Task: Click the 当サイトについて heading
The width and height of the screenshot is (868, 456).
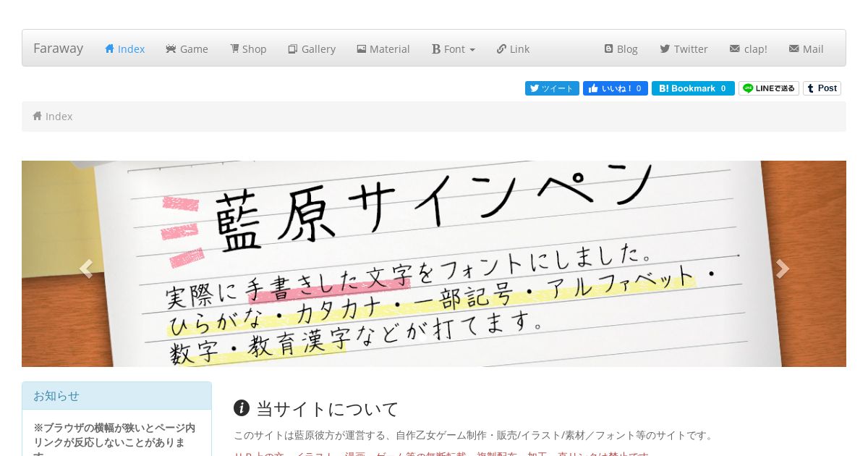Action: [327, 409]
